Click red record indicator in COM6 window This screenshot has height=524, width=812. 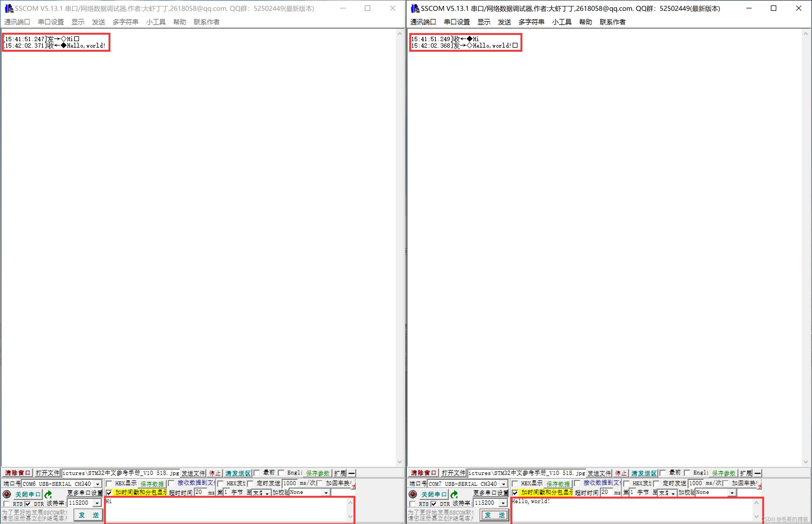[x=6, y=494]
